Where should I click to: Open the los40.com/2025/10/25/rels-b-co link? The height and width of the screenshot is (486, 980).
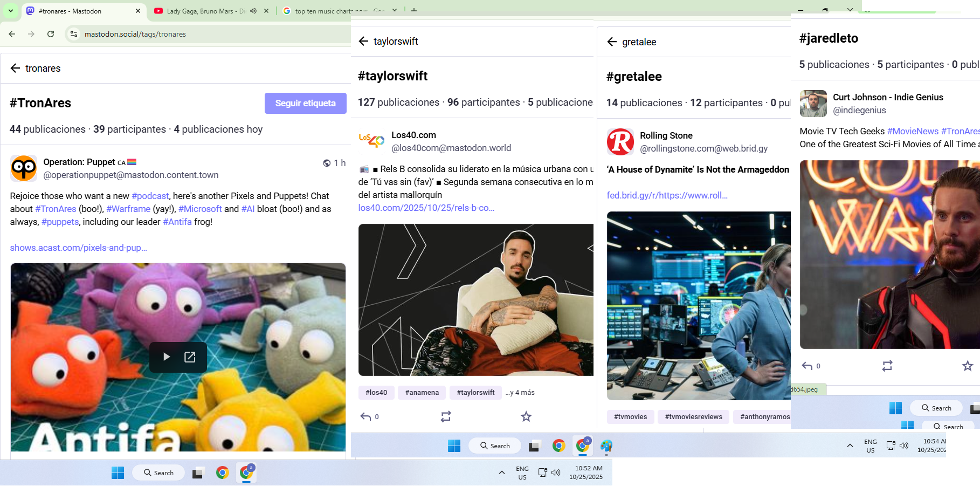click(x=426, y=208)
